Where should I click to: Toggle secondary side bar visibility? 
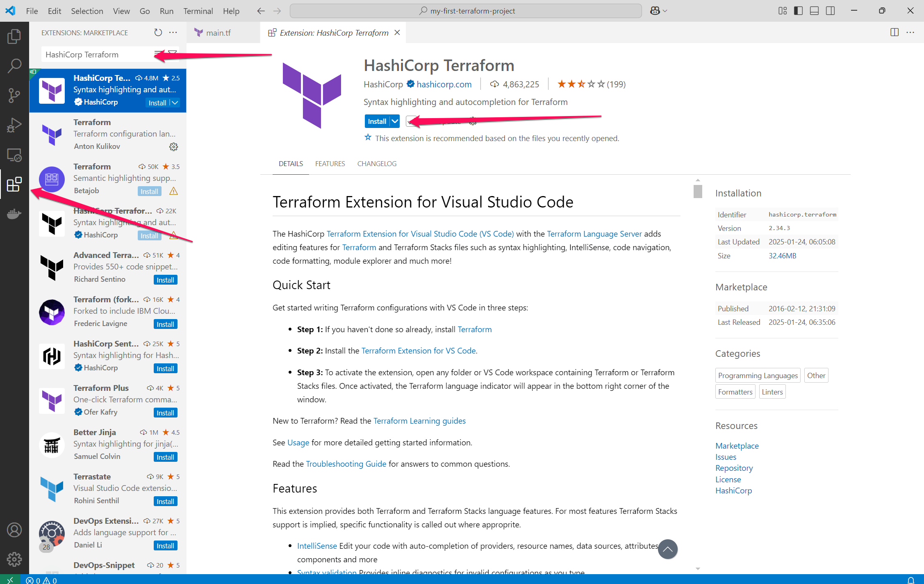[830, 11]
